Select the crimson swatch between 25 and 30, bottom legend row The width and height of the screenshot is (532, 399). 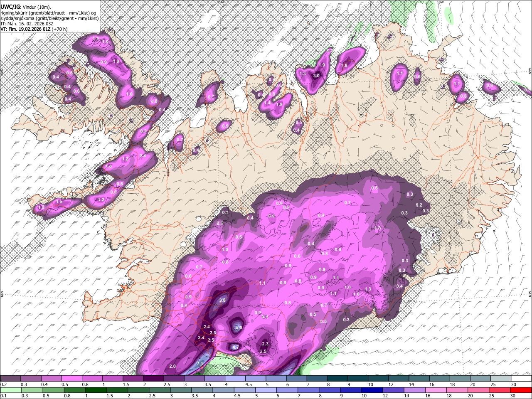pyautogui.click(x=500, y=390)
